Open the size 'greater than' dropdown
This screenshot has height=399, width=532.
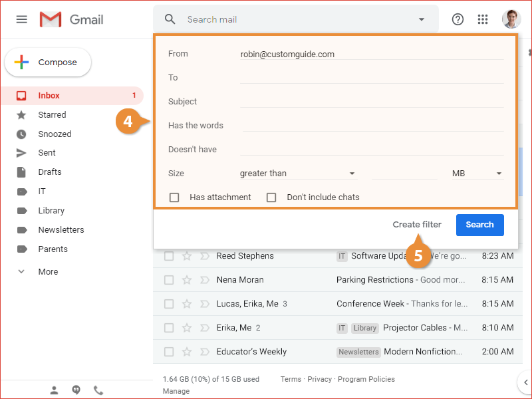297,174
